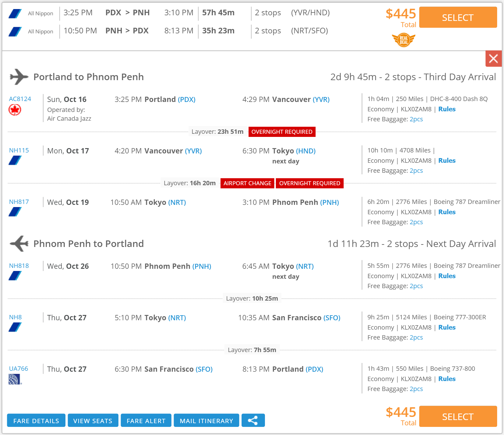
Task: Click the Real Deal badge icon
Action: click(x=404, y=40)
